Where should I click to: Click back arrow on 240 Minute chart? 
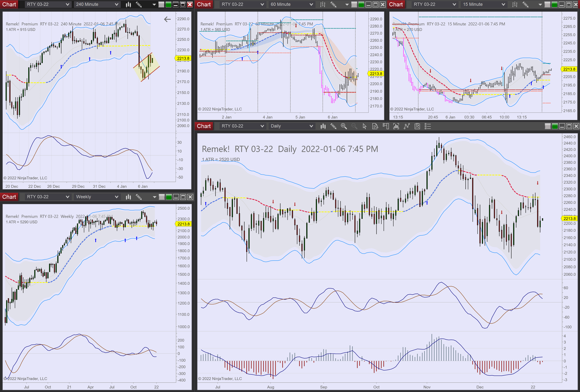(x=167, y=19)
